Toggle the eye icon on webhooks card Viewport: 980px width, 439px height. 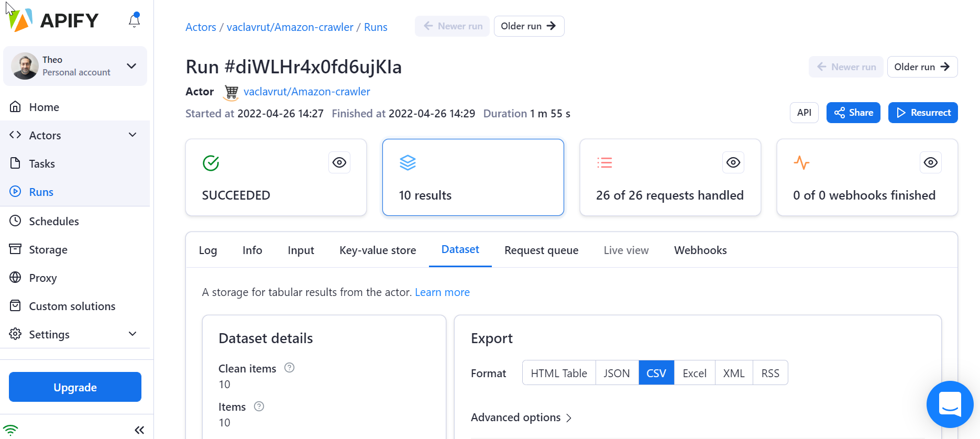(x=931, y=162)
